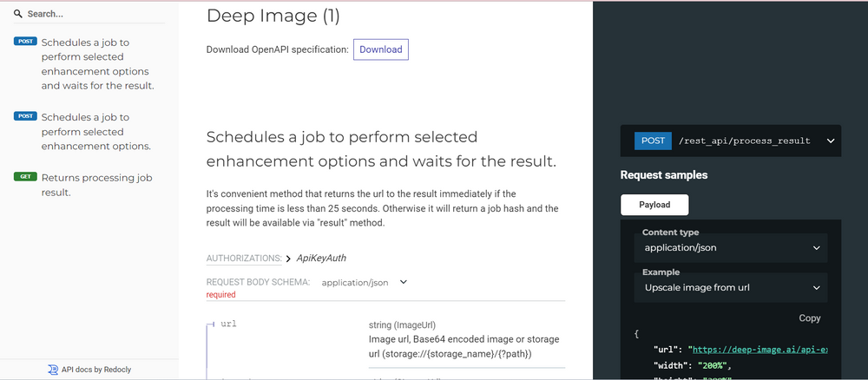868x380 pixels.
Task: Click the search magnifier icon
Action: (18, 14)
